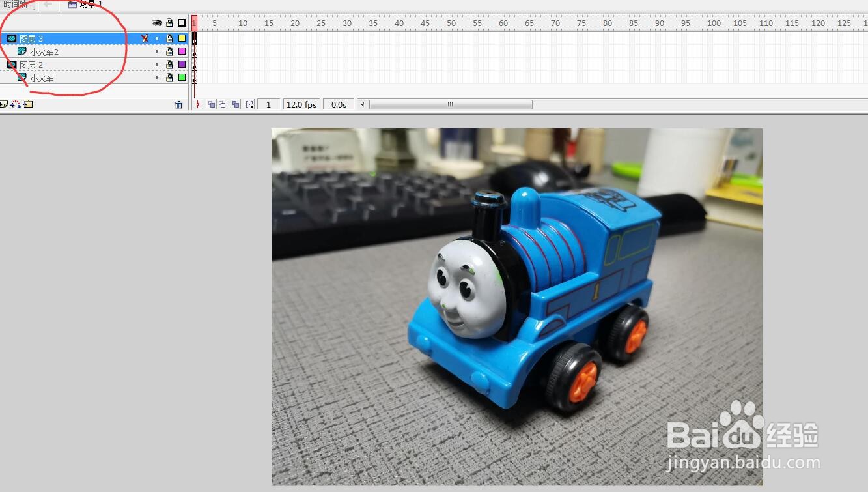Click the back arrow beside 场景 1
This screenshot has width=868, height=492.
(x=48, y=4)
